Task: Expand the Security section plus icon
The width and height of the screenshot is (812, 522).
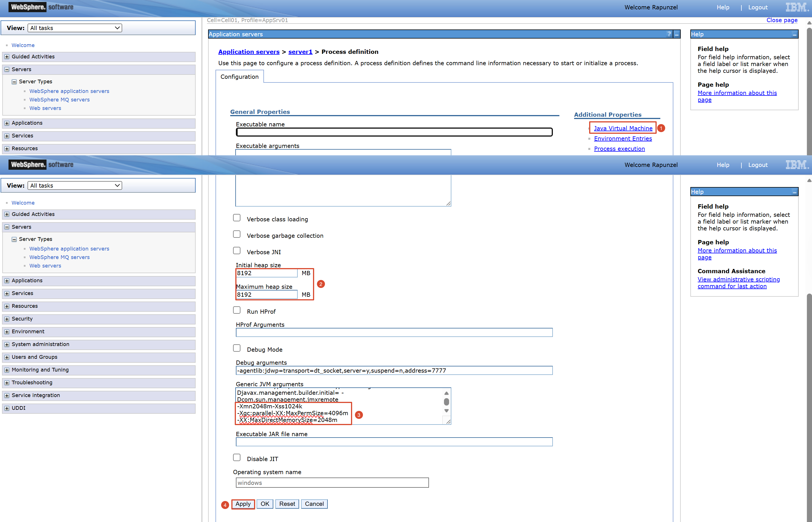Action: click(x=7, y=319)
